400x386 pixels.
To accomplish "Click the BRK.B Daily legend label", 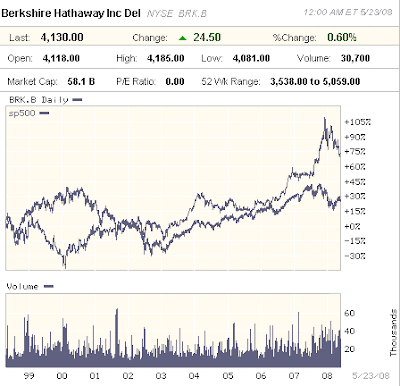I will [x=39, y=100].
